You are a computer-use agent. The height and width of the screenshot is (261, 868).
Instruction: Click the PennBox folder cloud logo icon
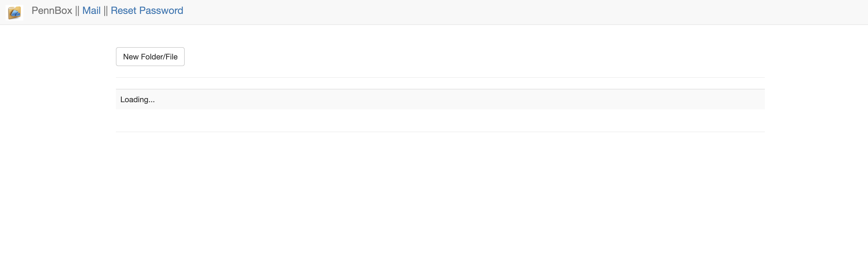[x=14, y=12]
